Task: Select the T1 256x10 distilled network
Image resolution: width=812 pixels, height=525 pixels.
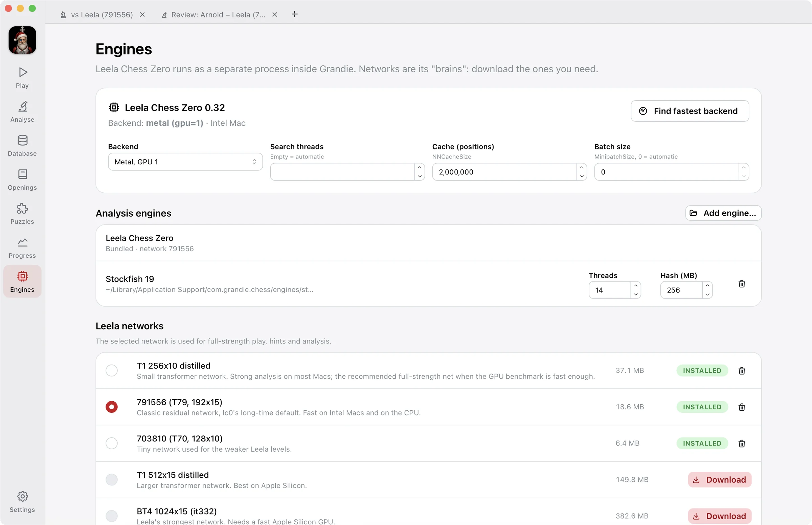Action: click(x=112, y=371)
